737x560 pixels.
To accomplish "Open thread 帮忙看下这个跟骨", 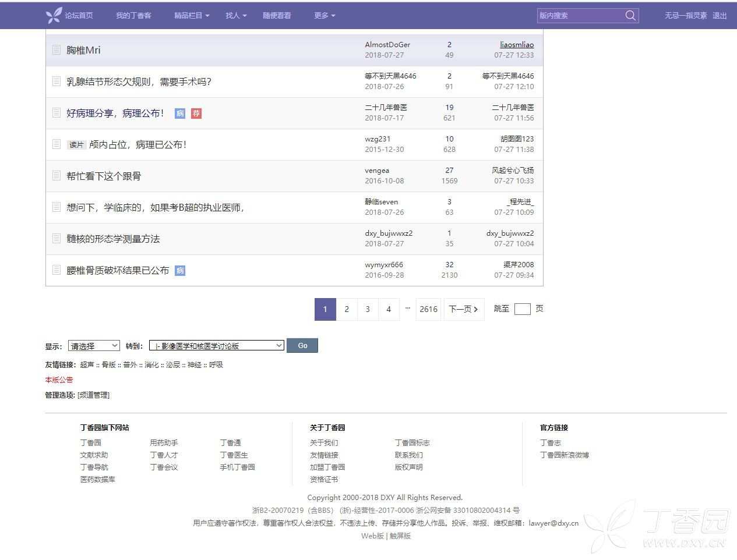I will pos(104,176).
